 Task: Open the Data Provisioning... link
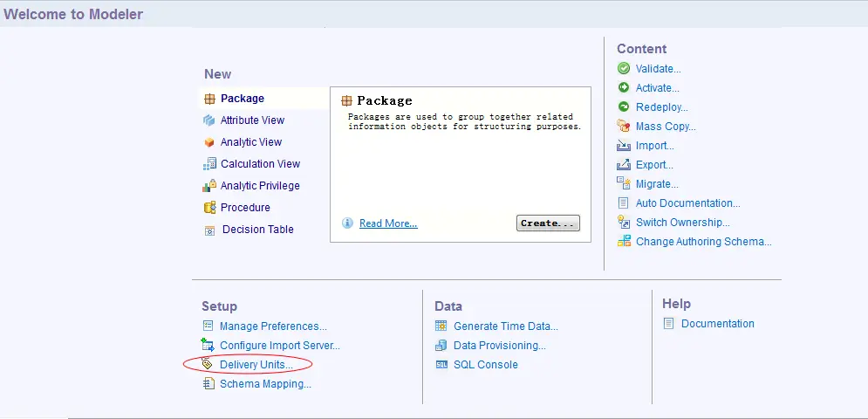(499, 346)
